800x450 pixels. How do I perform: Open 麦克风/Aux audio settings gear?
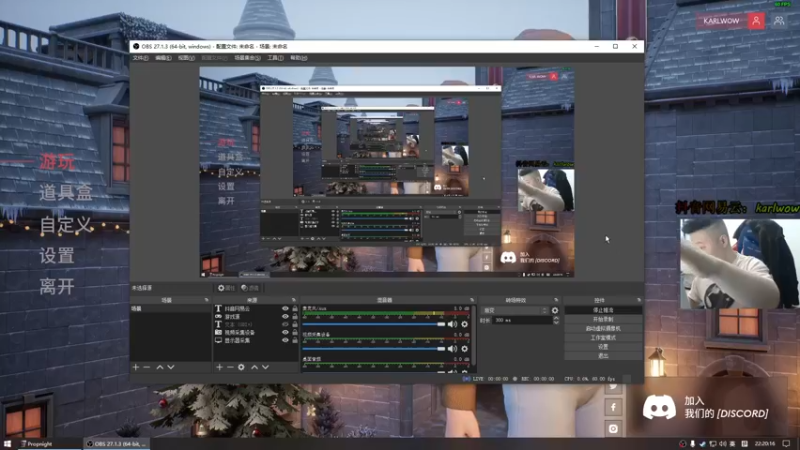(464, 324)
